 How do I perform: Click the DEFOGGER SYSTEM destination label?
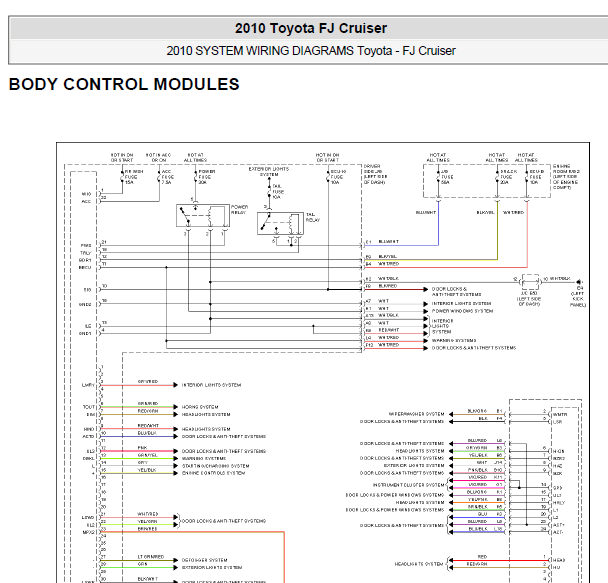tap(205, 560)
